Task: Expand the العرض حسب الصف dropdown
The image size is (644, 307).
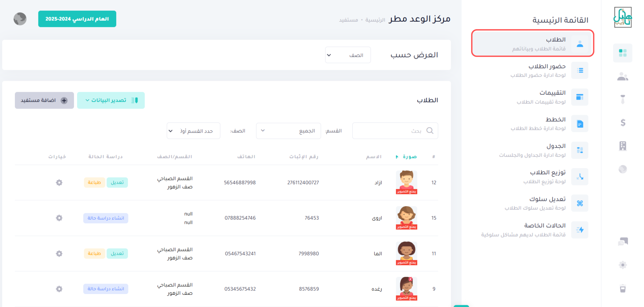Action: pyautogui.click(x=348, y=55)
